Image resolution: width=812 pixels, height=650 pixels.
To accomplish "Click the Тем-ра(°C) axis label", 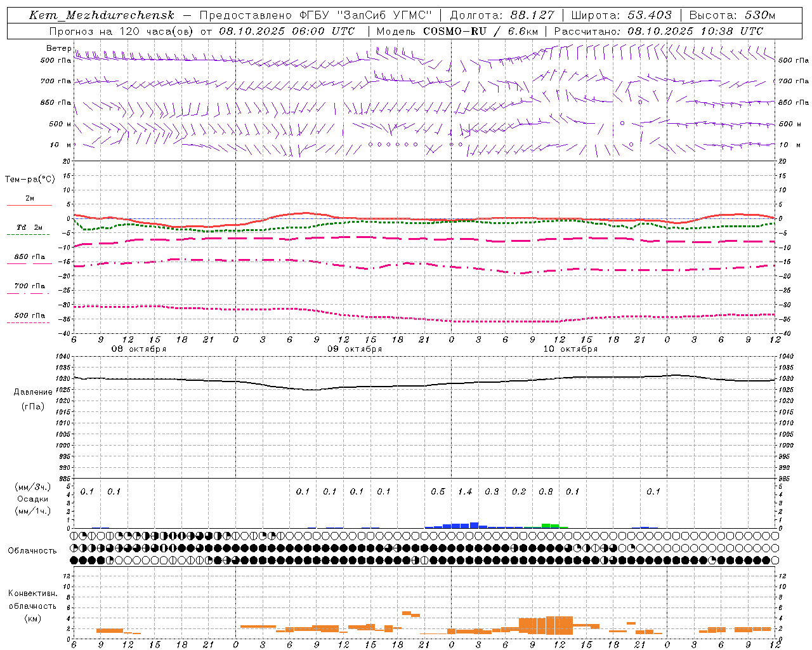I will pyautogui.click(x=30, y=180).
